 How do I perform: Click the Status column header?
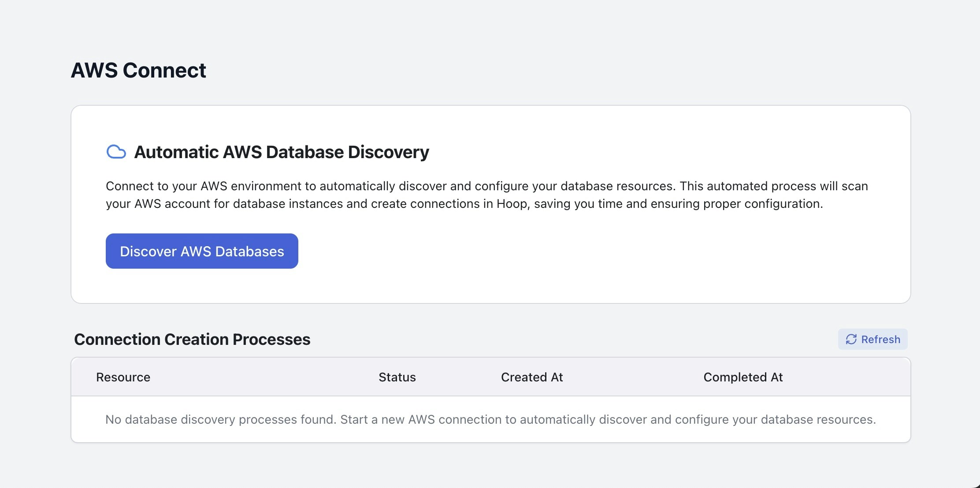tap(397, 377)
